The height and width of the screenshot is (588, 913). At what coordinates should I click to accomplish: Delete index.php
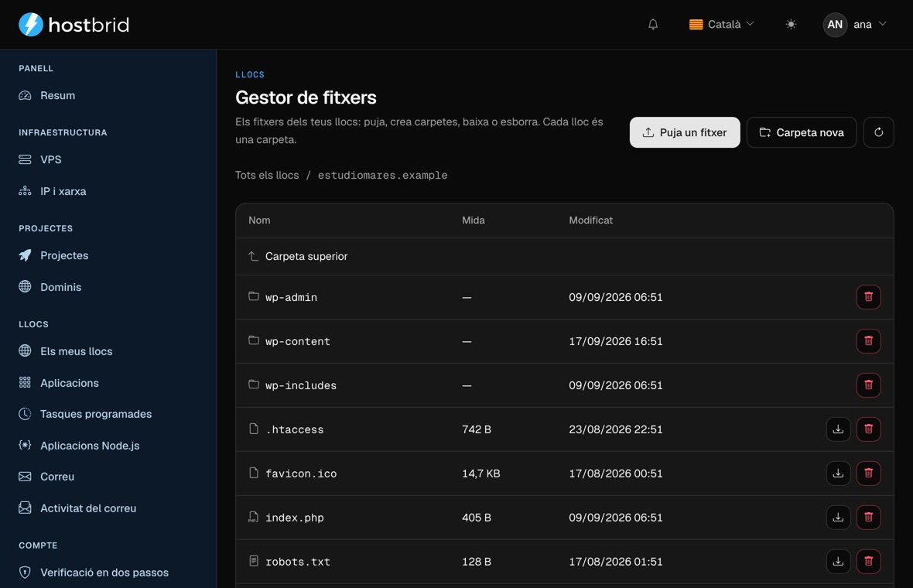click(868, 517)
